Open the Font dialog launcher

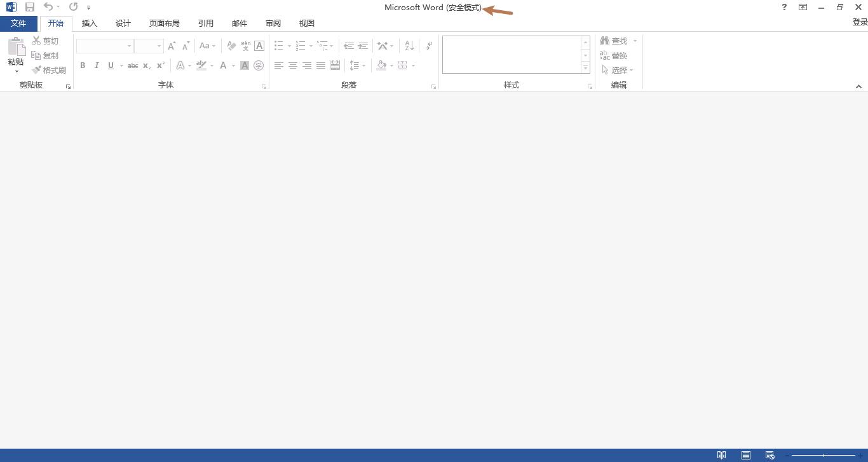point(264,86)
